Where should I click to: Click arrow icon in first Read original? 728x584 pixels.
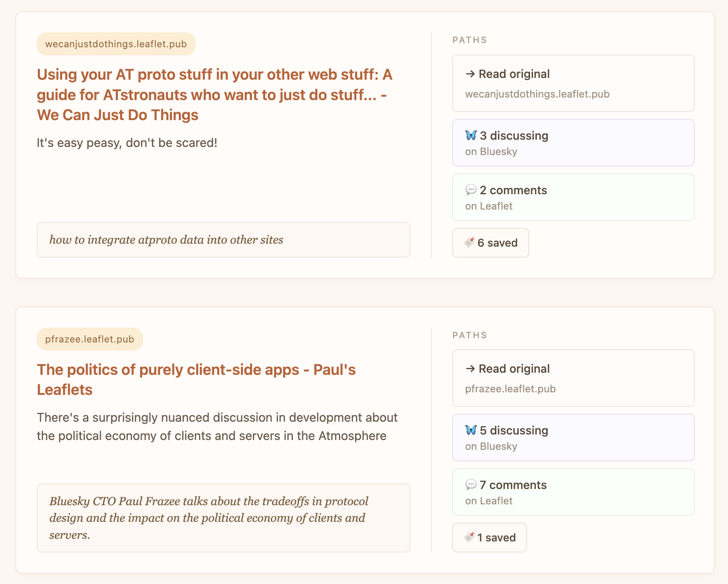pos(470,74)
